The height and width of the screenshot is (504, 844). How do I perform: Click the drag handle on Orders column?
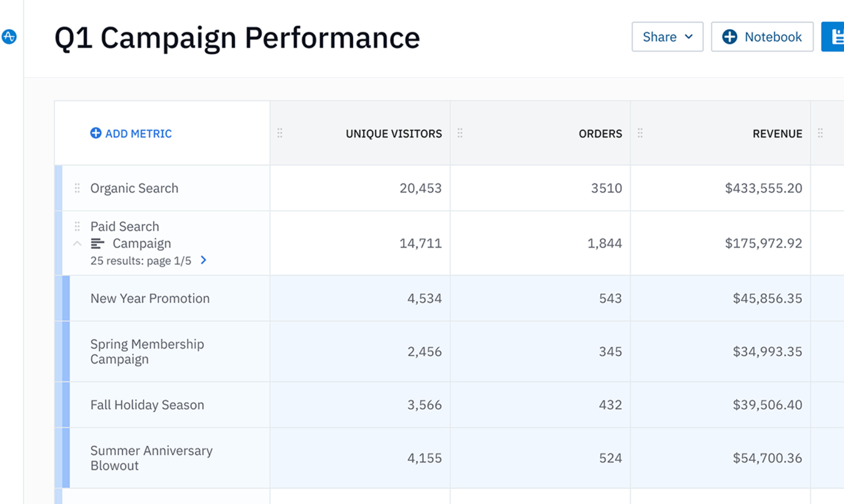(x=460, y=133)
